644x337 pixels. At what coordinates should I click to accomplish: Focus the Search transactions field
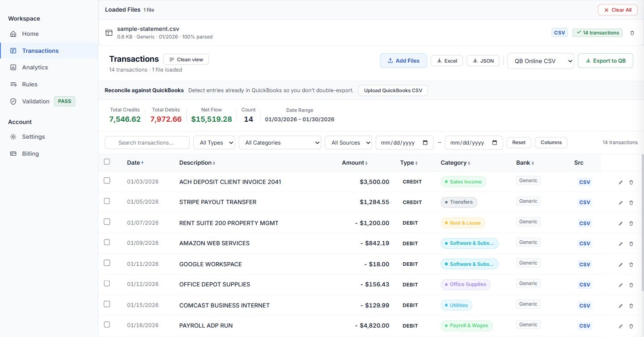coord(147,143)
